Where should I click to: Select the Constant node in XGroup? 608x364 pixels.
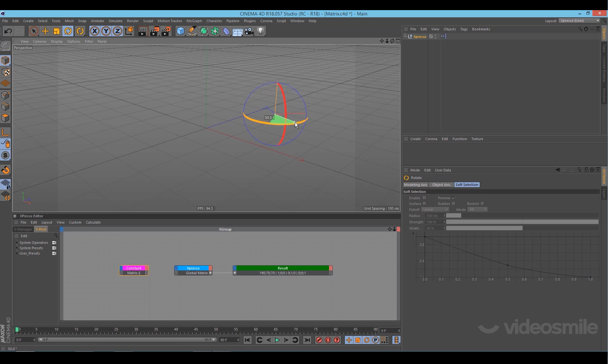pos(134,268)
